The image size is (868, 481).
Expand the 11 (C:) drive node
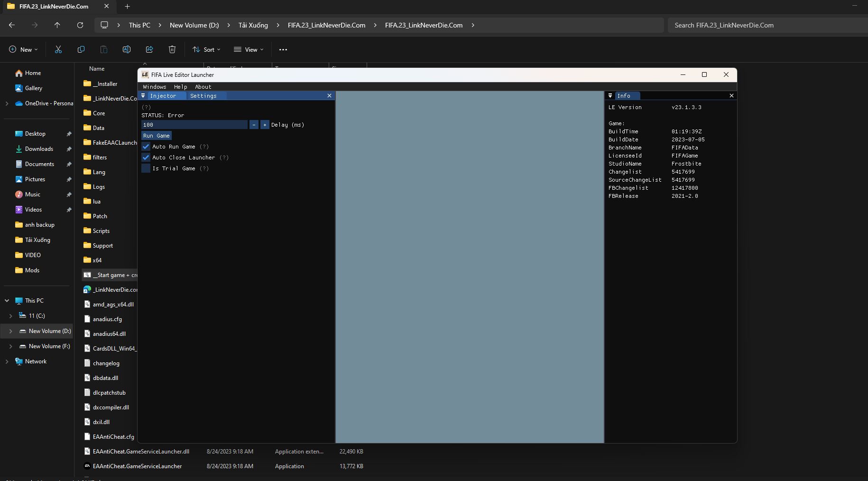click(x=10, y=316)
